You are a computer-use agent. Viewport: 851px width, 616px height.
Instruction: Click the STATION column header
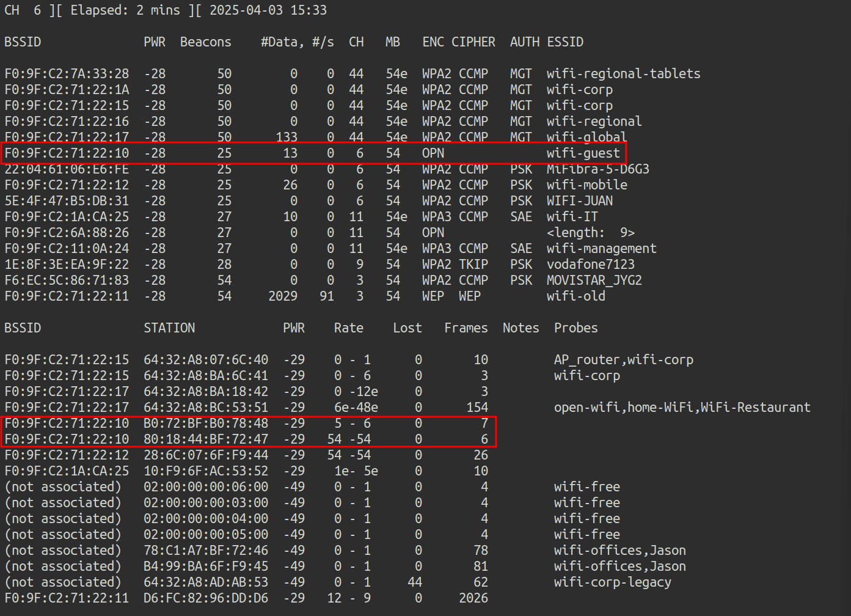169,328
